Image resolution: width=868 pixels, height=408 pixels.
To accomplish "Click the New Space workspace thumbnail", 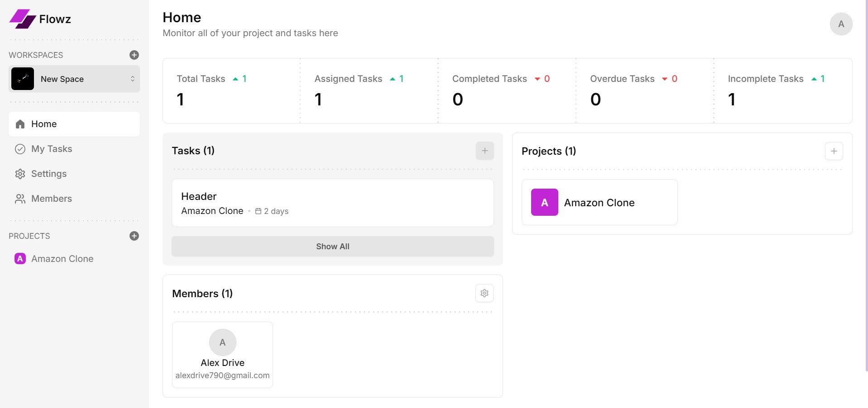I will coord(23,79).
